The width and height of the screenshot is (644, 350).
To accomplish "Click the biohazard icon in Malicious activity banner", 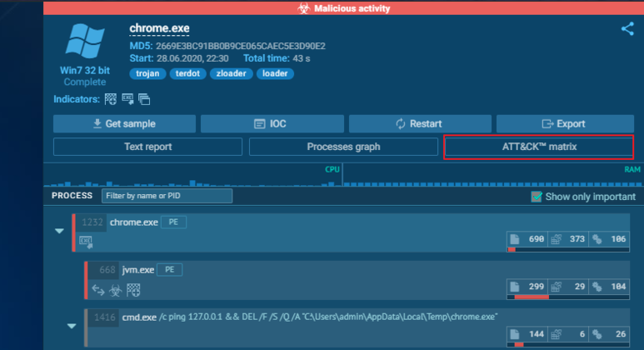I will [x=304, y=8].
